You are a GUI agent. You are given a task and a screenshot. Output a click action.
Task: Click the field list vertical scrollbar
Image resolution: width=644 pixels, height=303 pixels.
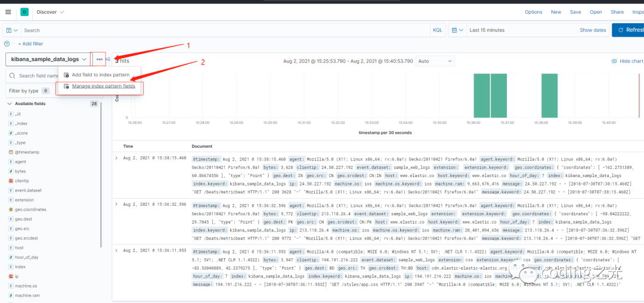(x=101, y=175)
